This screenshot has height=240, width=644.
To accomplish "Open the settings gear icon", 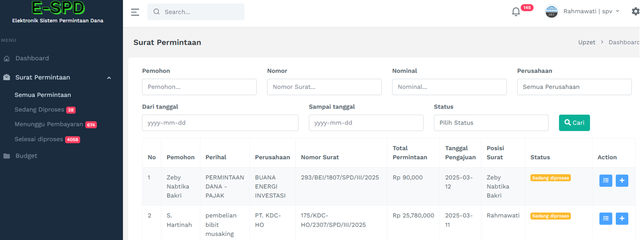I will [635, 11].
